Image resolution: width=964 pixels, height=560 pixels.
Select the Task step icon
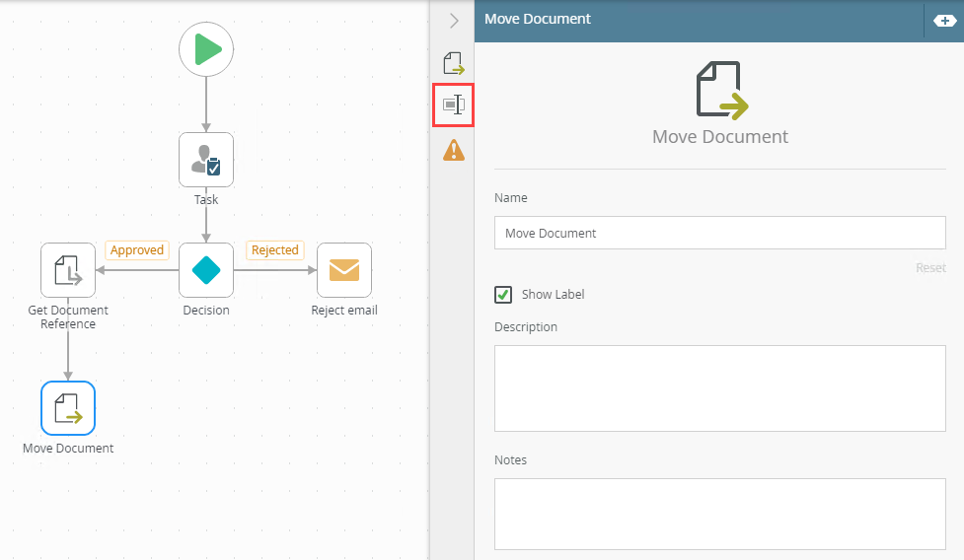coord(206,160)
